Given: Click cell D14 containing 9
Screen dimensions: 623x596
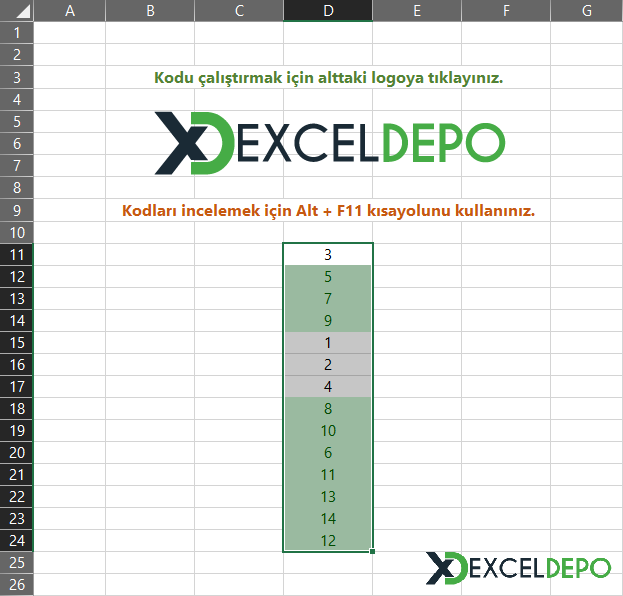Looking at the screenshot, I should pyautogui.click(x=328, y=320).
